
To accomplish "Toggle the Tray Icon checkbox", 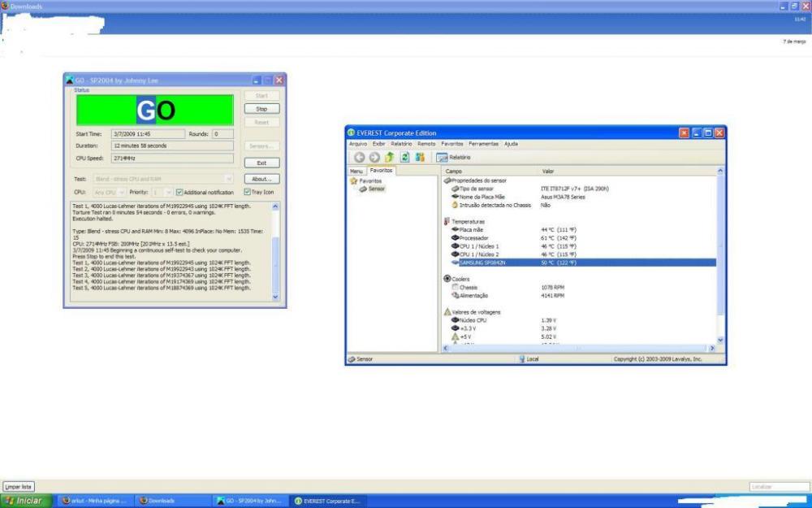I will point(248,193).
